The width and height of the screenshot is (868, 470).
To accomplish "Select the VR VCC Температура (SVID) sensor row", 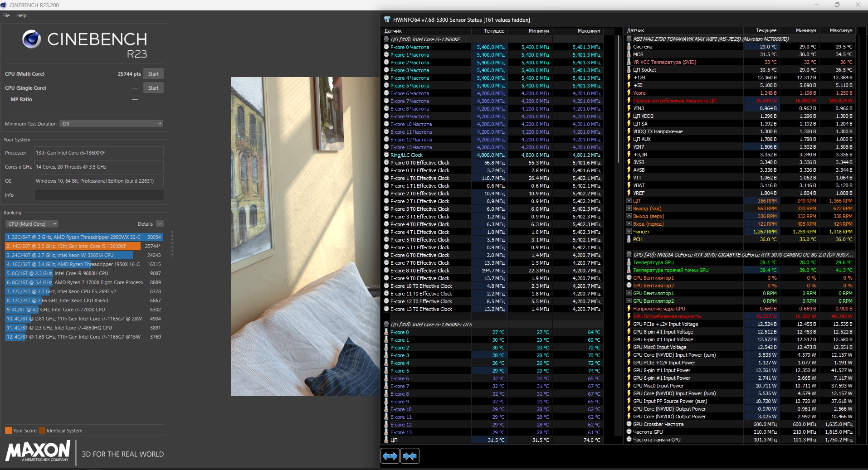I will click(740, 62).
